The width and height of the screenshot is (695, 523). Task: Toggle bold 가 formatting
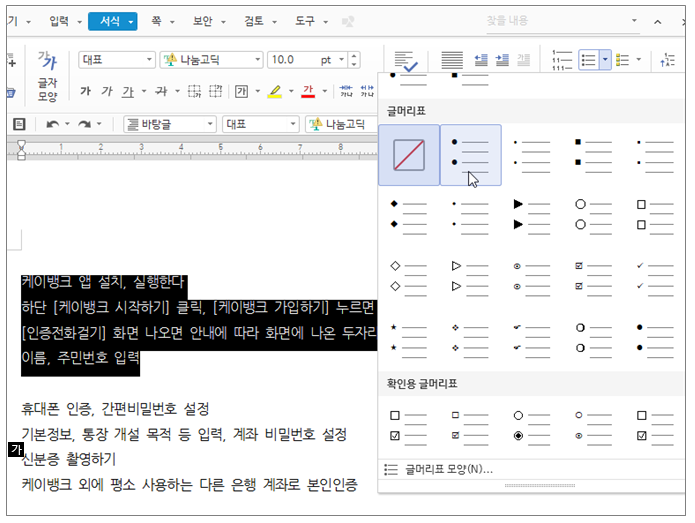[86, 91]
